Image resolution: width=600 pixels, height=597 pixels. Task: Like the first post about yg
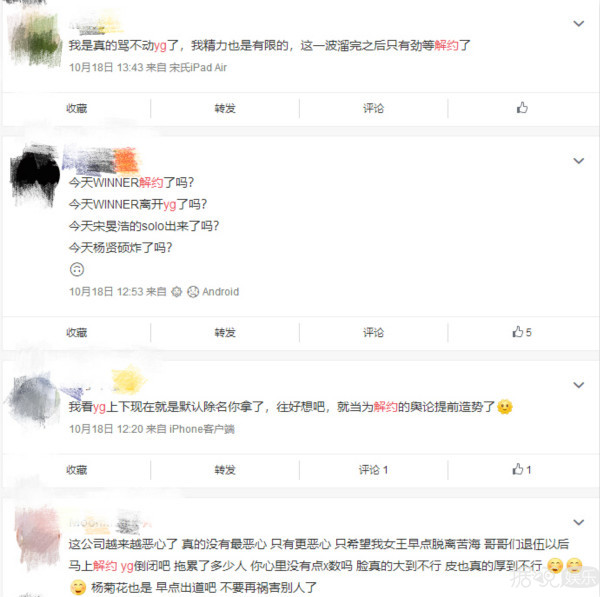click(x=522, y=108)
